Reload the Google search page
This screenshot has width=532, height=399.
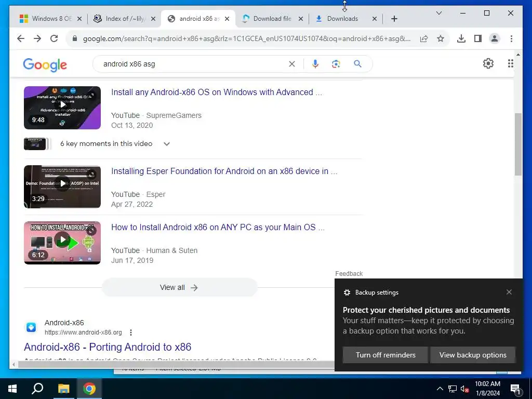click(54, 38)
